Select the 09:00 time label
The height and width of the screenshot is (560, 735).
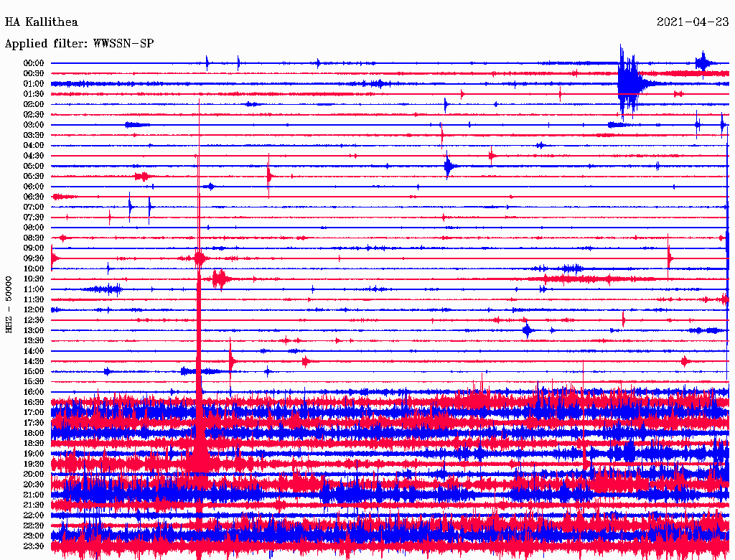[34, 248]
